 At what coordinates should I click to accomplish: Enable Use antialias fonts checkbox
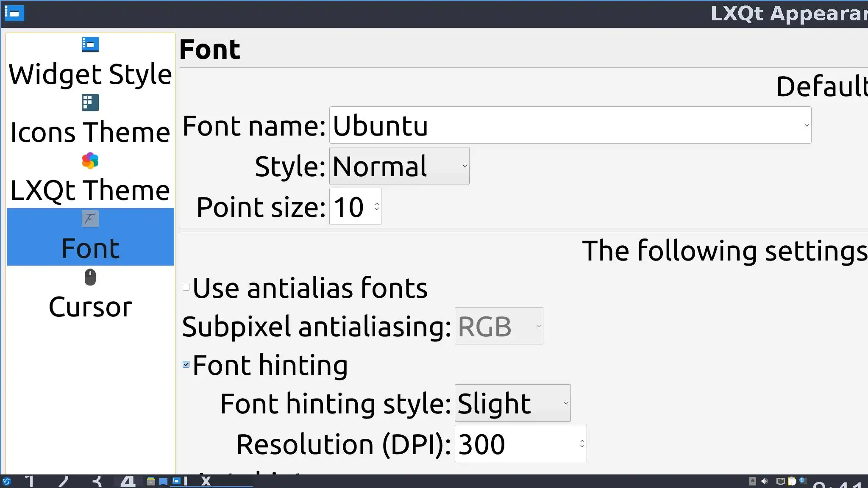[186, 288]
